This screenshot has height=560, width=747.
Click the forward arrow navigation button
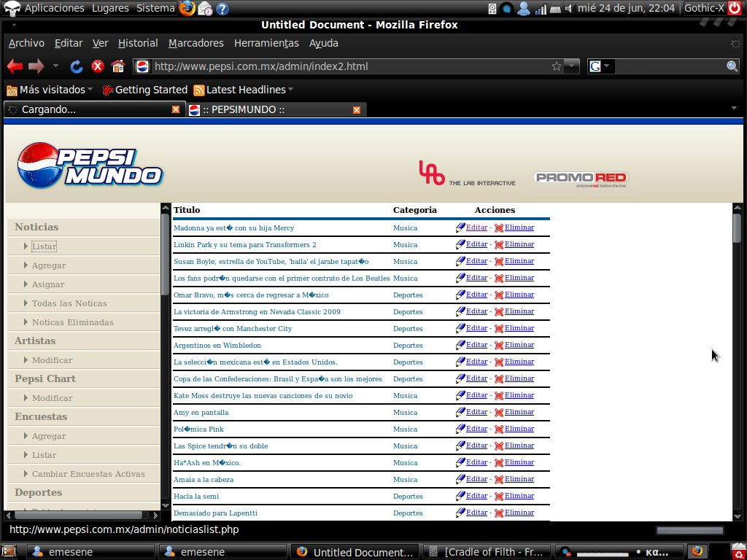pos(36,66)
